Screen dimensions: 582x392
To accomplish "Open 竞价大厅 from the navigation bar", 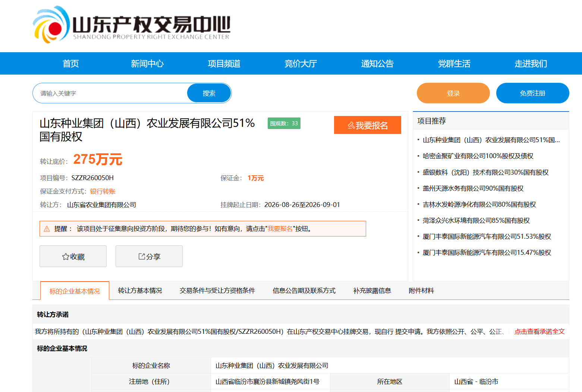I will tap(301, 64).
